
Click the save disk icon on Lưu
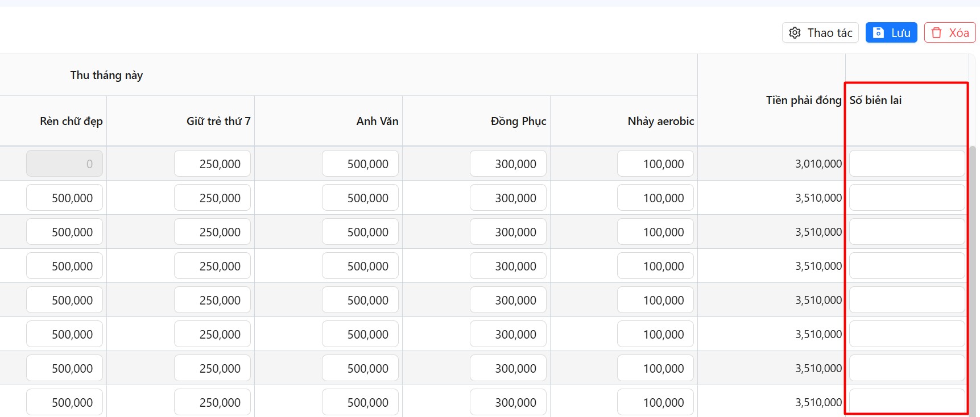(878, 33)
